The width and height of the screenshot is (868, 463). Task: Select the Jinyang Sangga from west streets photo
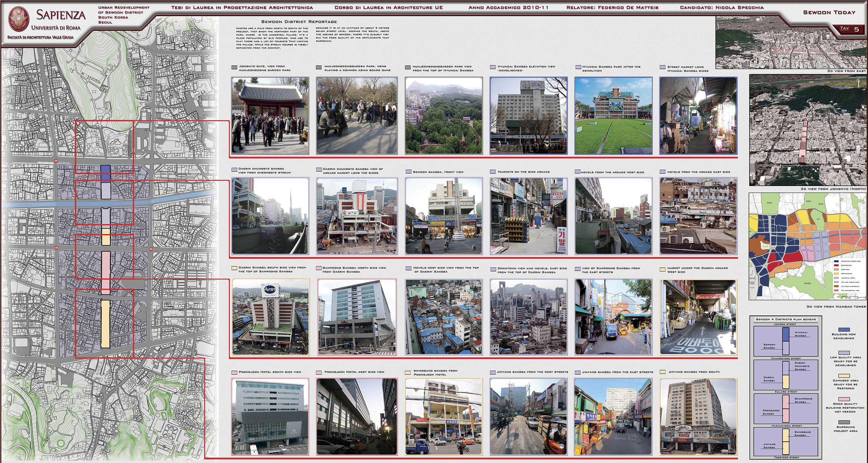(x=528, y=417)
